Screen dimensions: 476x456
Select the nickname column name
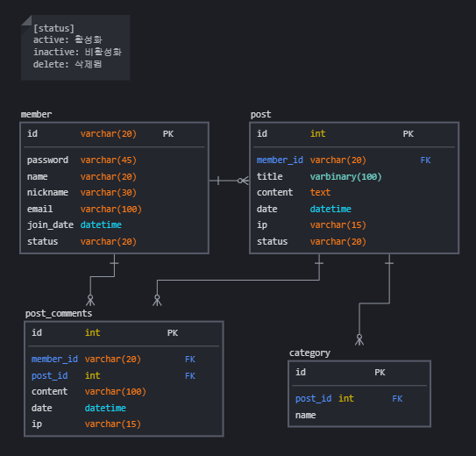tap(47, 192)
